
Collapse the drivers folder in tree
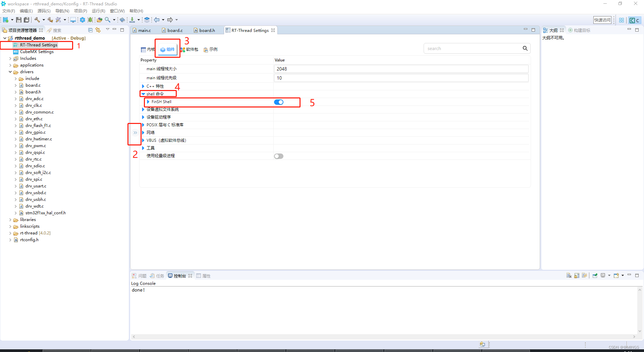[10, 72]
